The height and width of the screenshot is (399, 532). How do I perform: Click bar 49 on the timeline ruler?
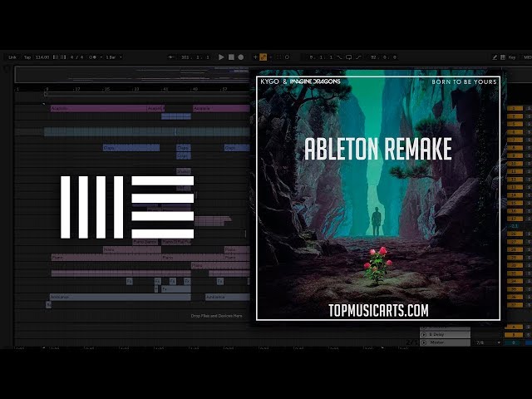click(x=195, y=89)
